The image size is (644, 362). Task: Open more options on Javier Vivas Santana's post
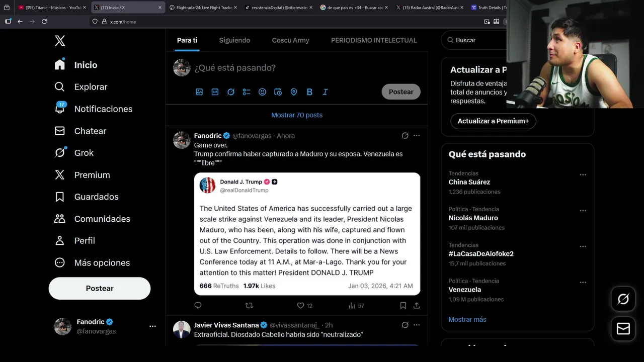(x=417, y=325)
